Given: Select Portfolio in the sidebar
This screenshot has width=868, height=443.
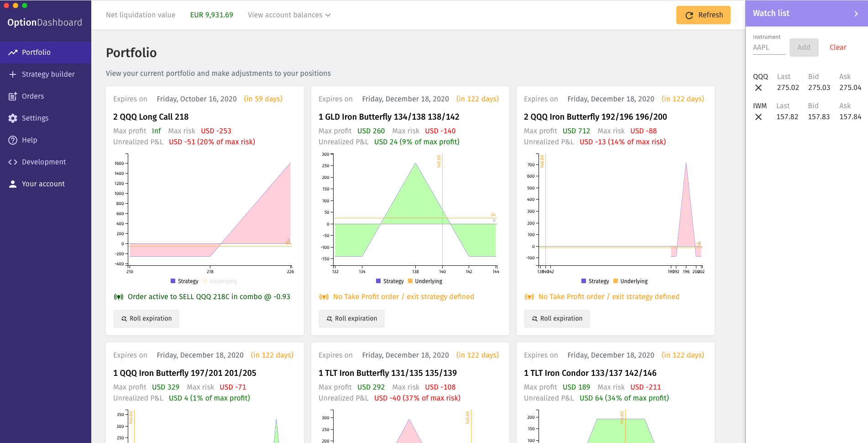Looking at the screenshot, I should pyautogui.click(x=37, y=52).
